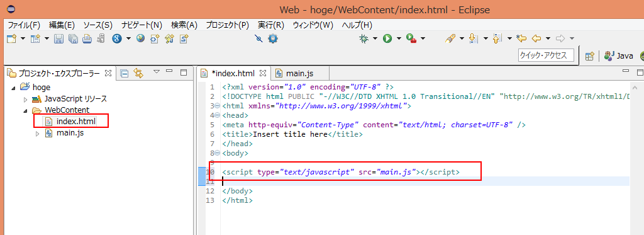This screenshot has width=644, height=235.
Task: Click the new JavaScript wizard icon
Action: (170, 38)
